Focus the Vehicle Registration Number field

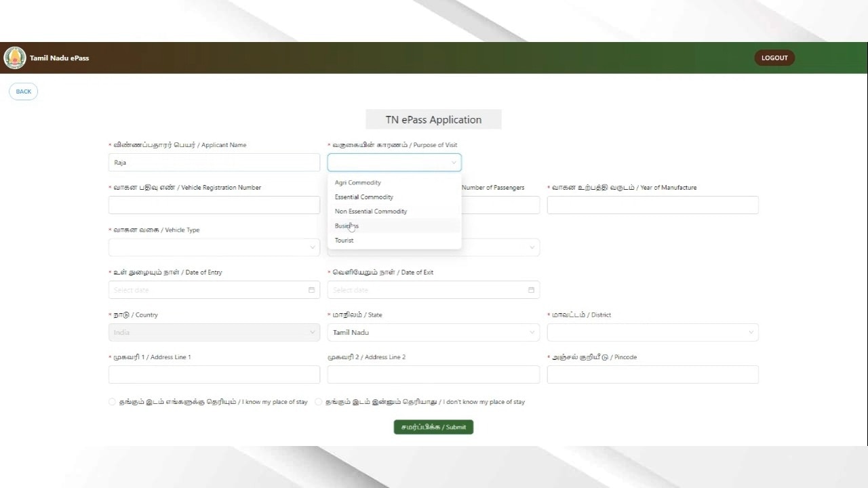pos(214,205)
